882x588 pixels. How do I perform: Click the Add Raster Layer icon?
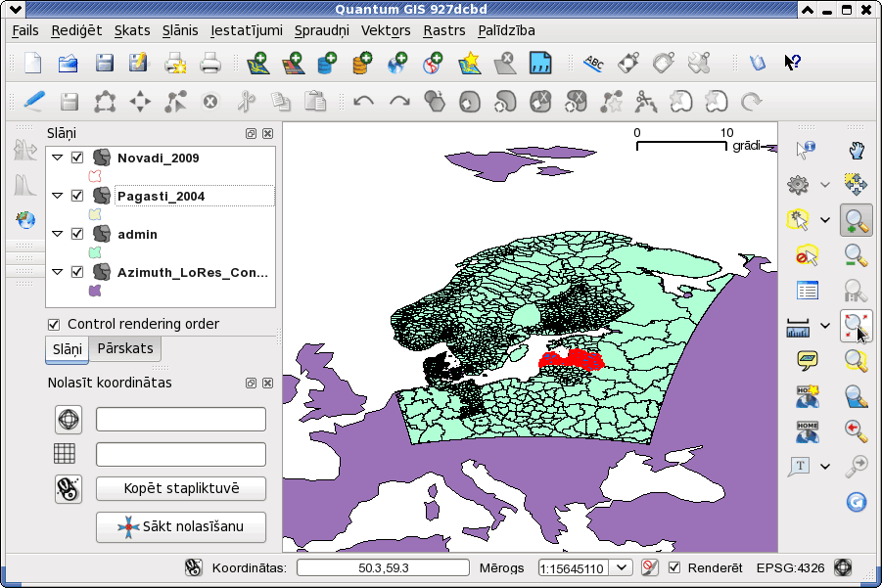(293, 63)
